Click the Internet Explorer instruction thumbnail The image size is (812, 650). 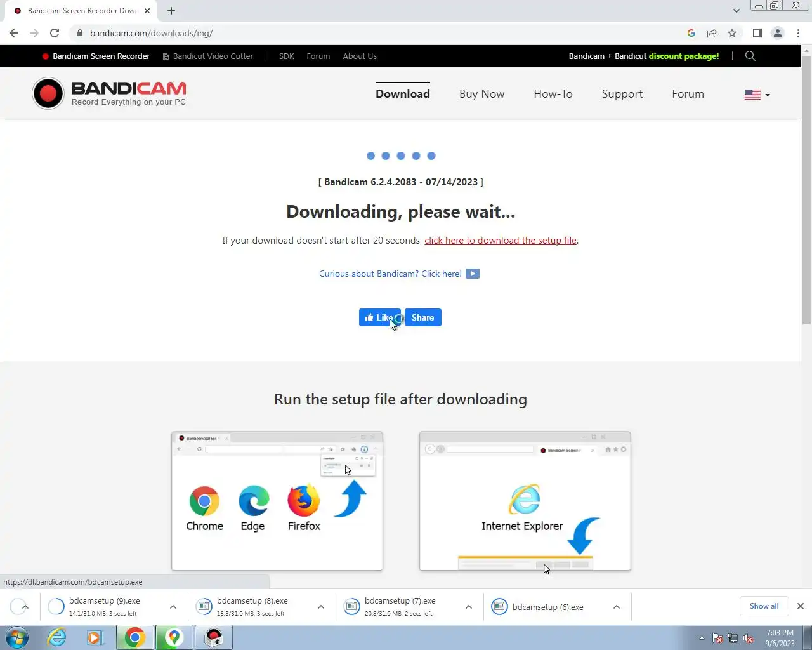[525, 501]
